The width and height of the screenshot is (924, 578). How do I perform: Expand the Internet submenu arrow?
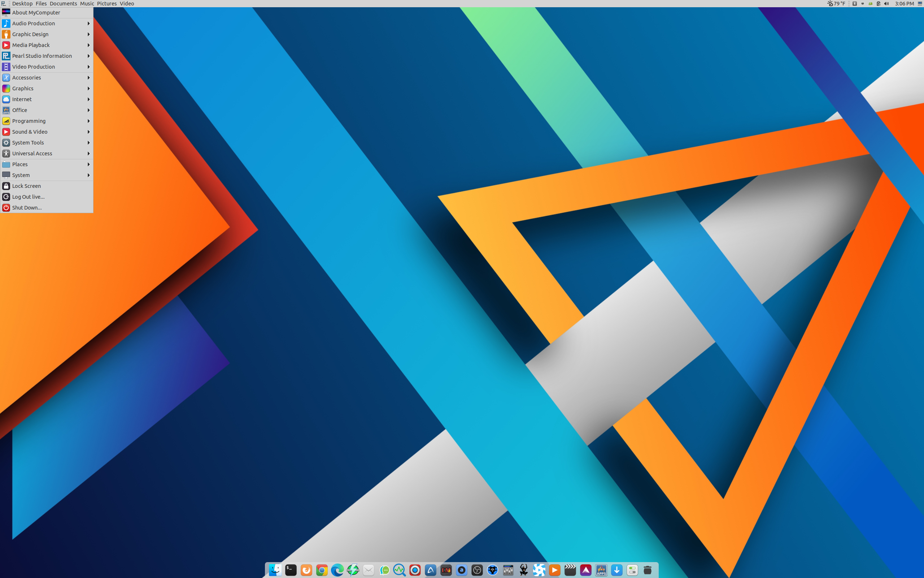click(x=88, y=99)
